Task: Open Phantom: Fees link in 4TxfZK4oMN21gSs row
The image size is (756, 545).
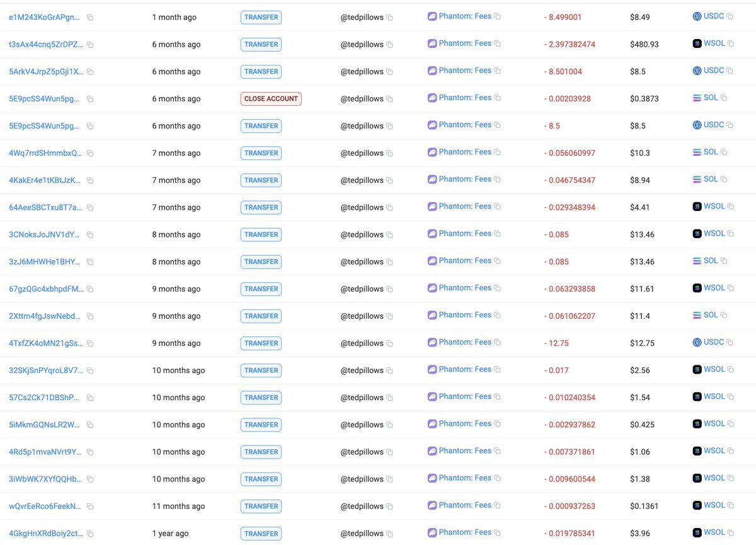Action: (x=465, y=342)
